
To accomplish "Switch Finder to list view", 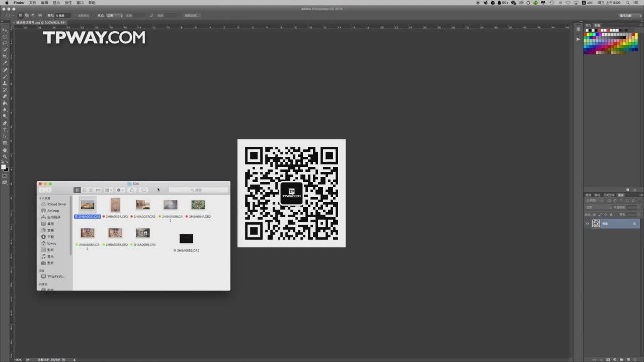I will (84, 190).
